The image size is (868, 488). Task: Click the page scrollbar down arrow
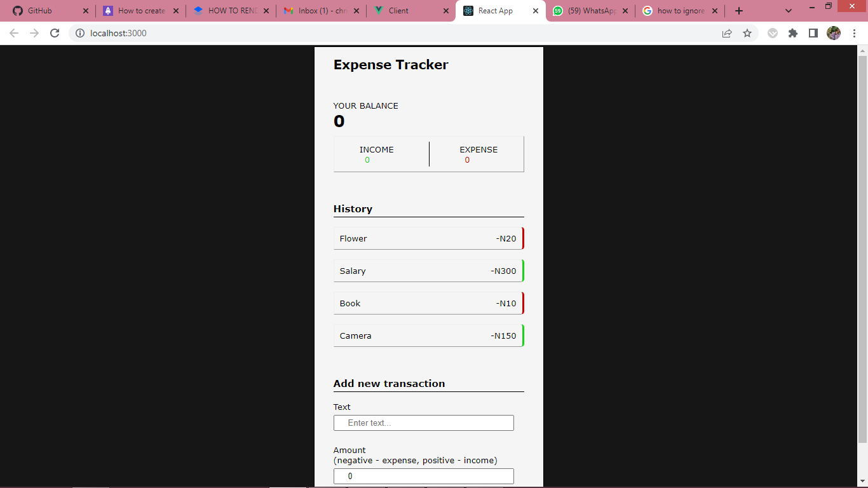pos(863,482)
